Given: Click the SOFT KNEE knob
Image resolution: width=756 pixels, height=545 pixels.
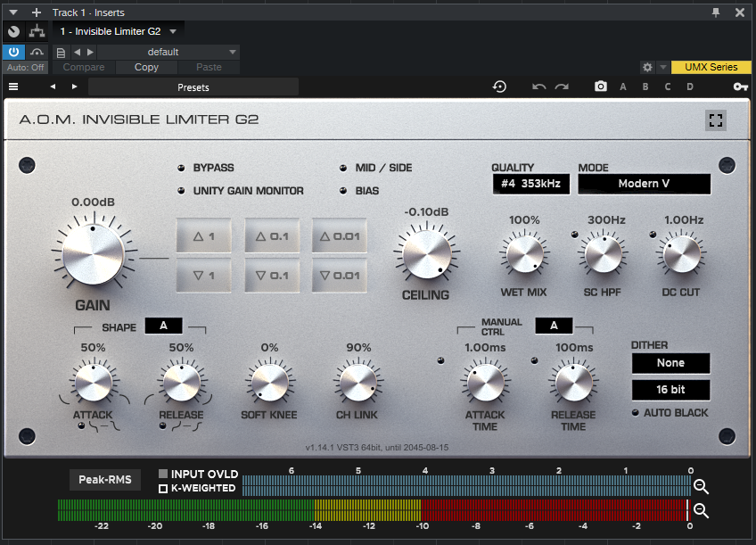Looking at the screenshot, I should pyautogui.click(x=270, y=383).
